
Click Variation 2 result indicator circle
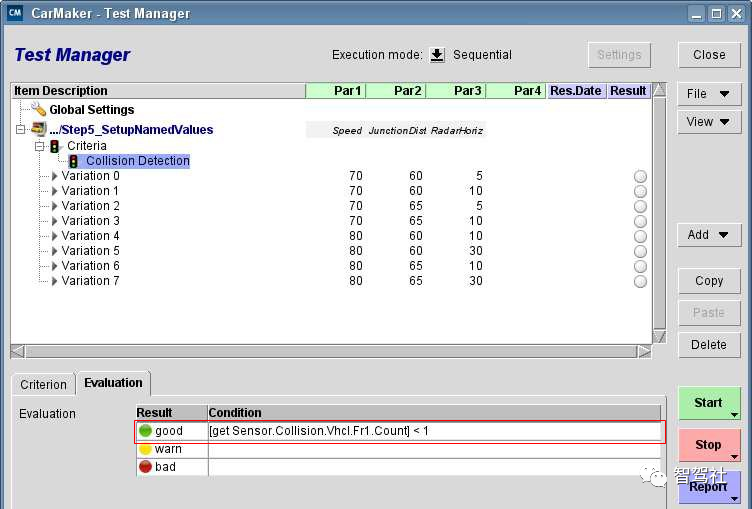click(x=640, y=206)
